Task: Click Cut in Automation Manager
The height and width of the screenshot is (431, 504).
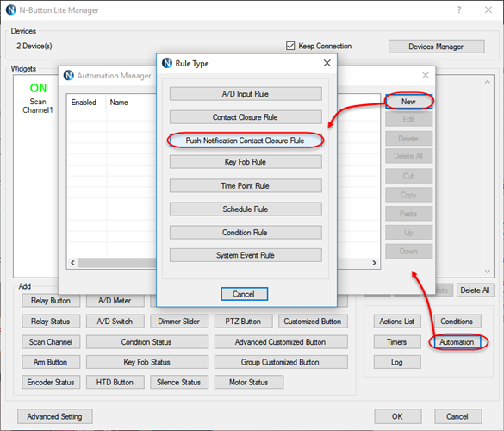Action: (x=408, y=176)
